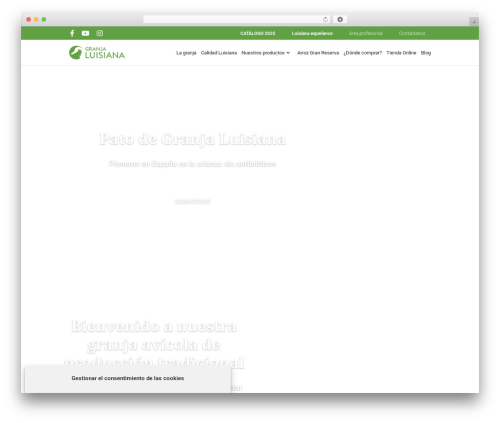Viewport: 500px width, 423px height.
Task: Click the yellow minimize window button
Action: tap(36, 20)
